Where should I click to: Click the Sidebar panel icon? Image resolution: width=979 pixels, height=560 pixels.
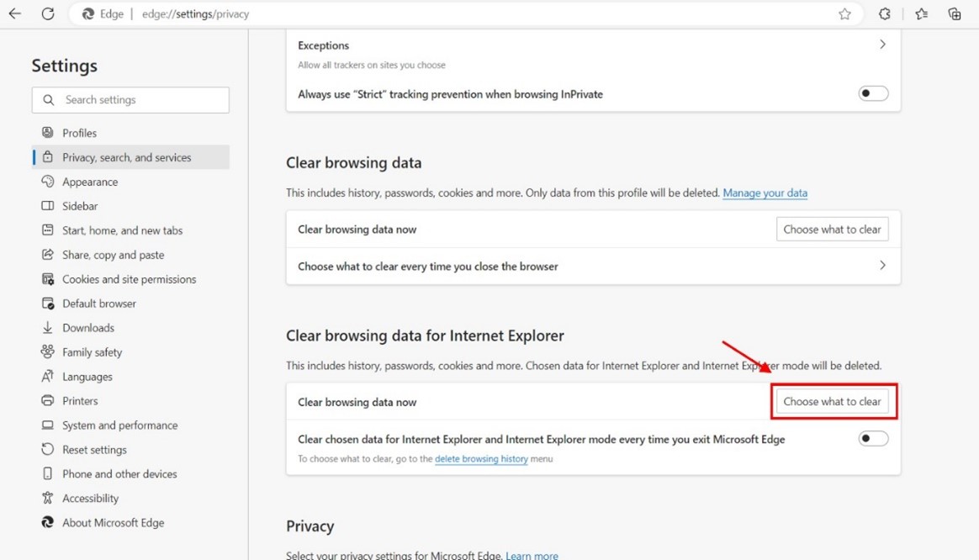pos(47,205)
